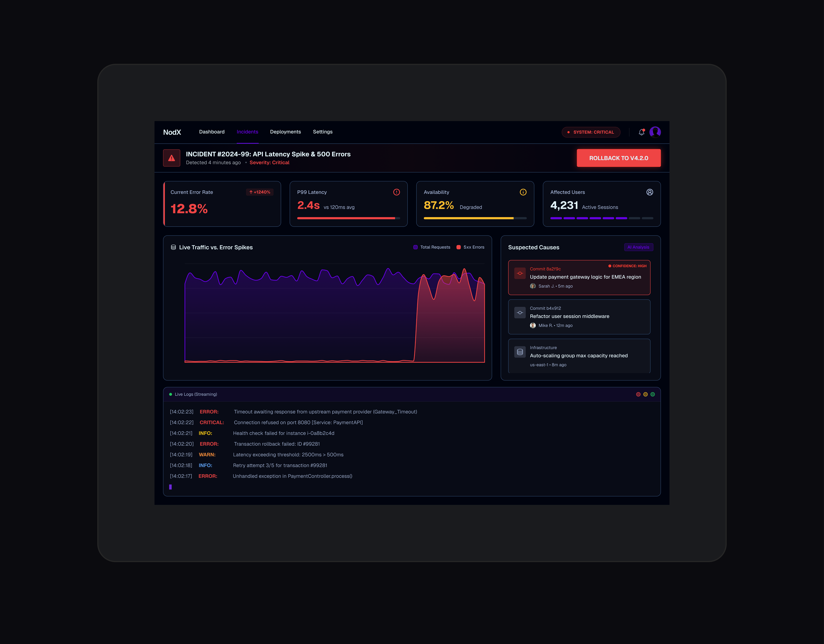Click Infrastructure database stack icon
The width and height of the screenshot is (824, 644).
[x=520, y=352]
